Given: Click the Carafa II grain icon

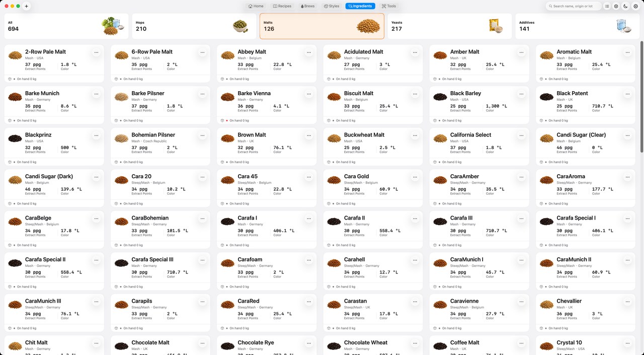Looking at the screenshot, I should pos(334,222).
